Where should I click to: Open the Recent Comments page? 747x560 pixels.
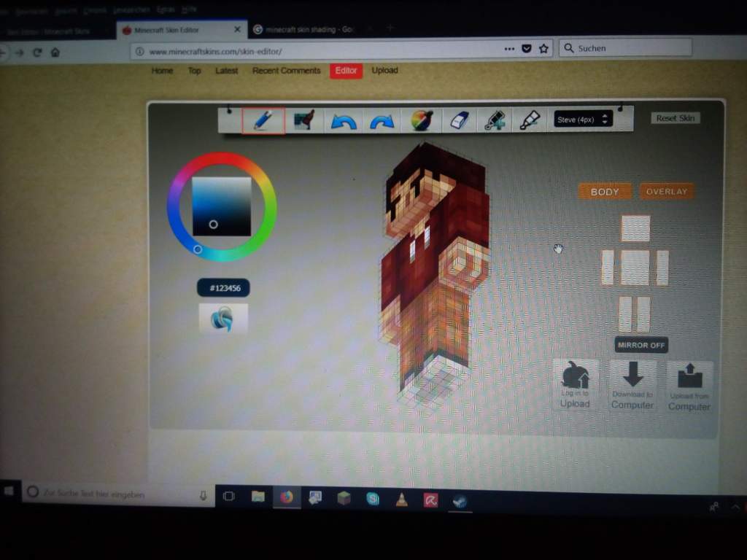coord(286,71)
